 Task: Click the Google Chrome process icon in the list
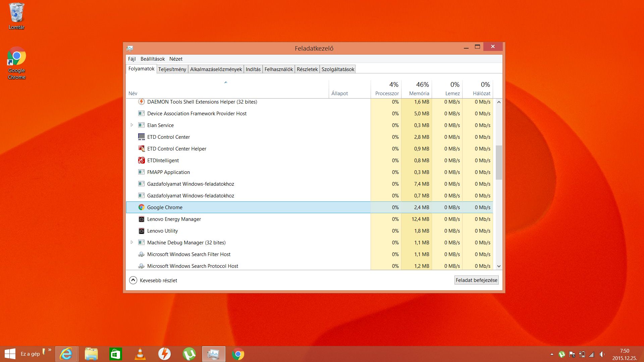142,207
